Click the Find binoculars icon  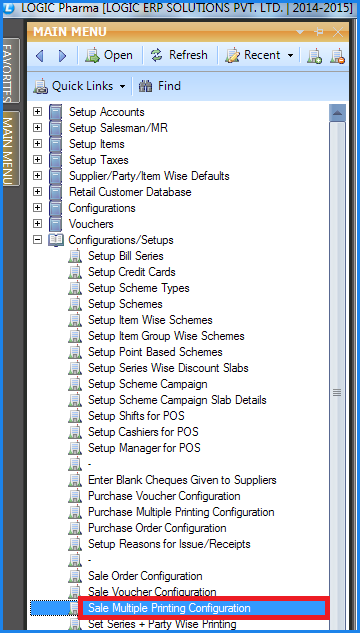[145, 86]
